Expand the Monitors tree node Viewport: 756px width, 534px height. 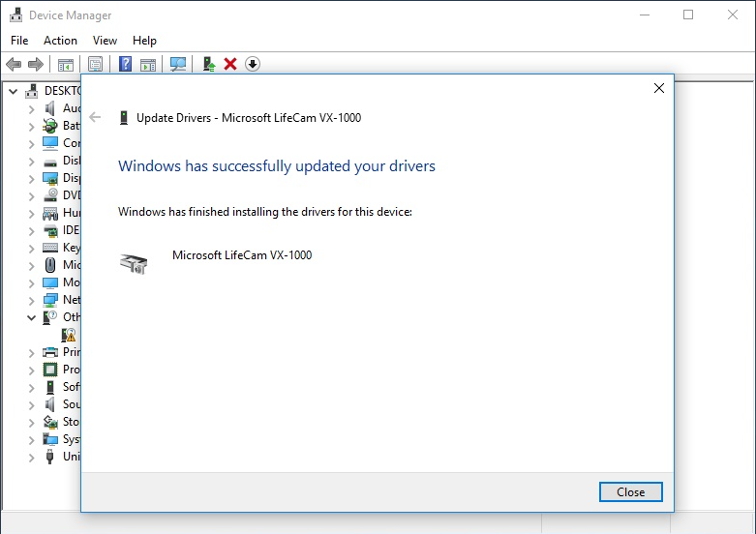pos(31,282)
